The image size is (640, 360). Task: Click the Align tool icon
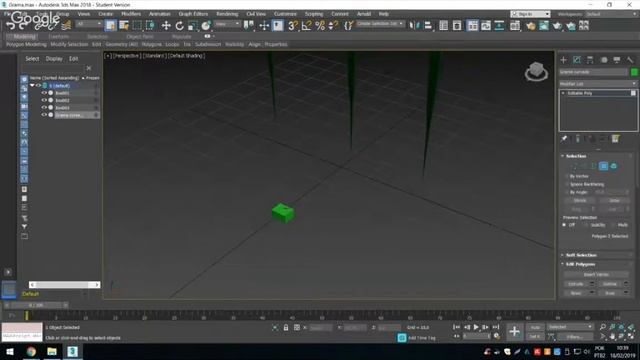pyautogui.click(x=428, y=26)
